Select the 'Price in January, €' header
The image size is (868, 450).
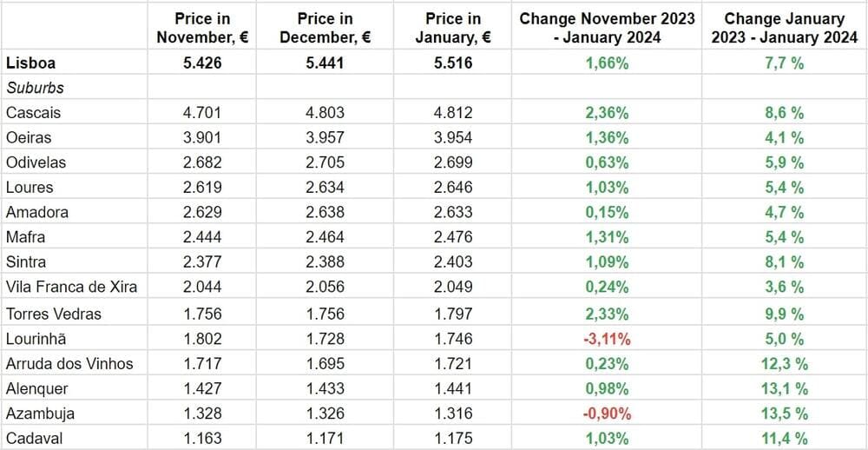(x=453, y=28)
